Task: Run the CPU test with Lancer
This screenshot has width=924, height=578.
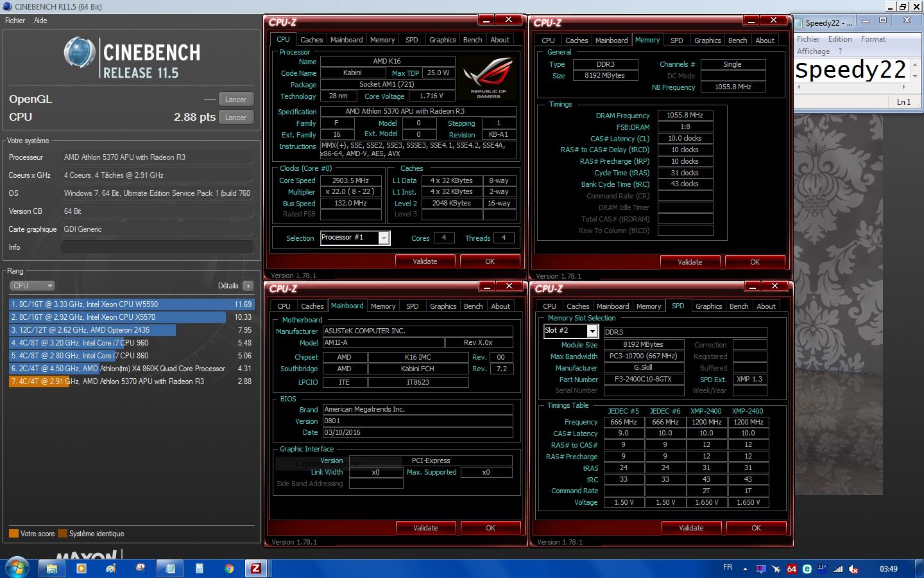Action: (236, 118)
